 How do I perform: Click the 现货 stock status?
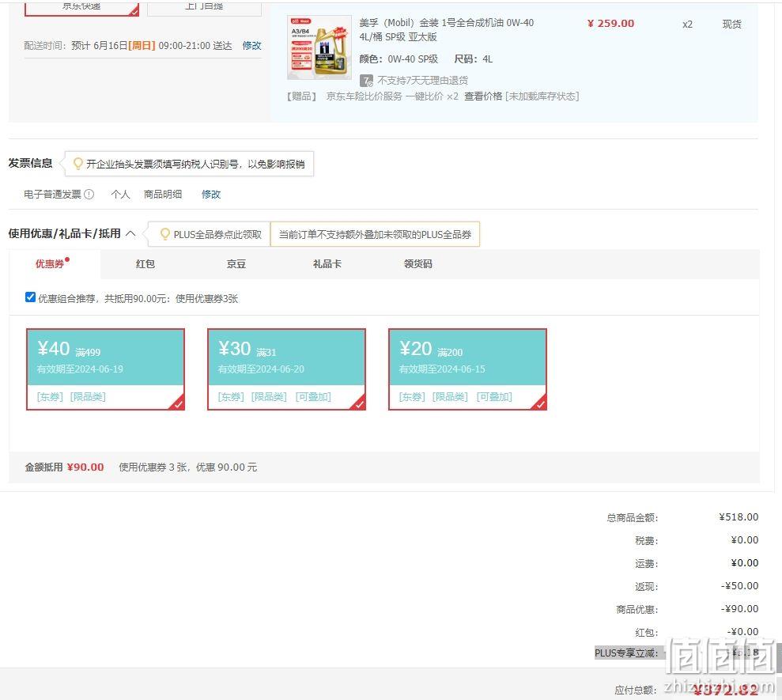[x=731, y=24]
